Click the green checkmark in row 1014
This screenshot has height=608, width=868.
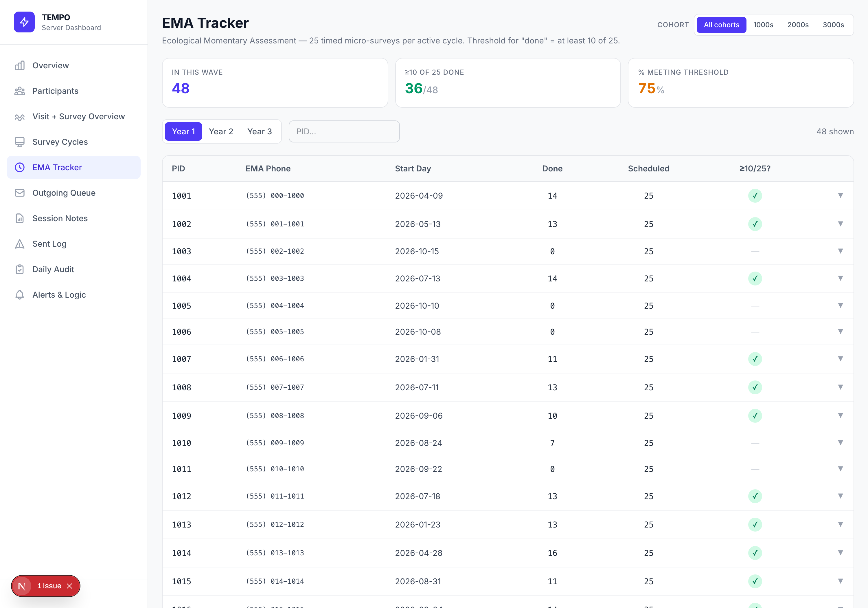(755, 553)
